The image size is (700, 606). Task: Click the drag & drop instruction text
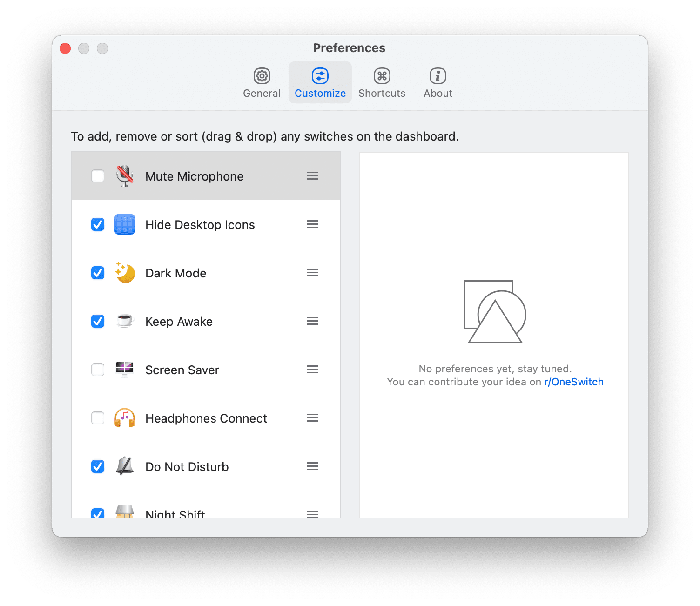click(x=265, y=136)
